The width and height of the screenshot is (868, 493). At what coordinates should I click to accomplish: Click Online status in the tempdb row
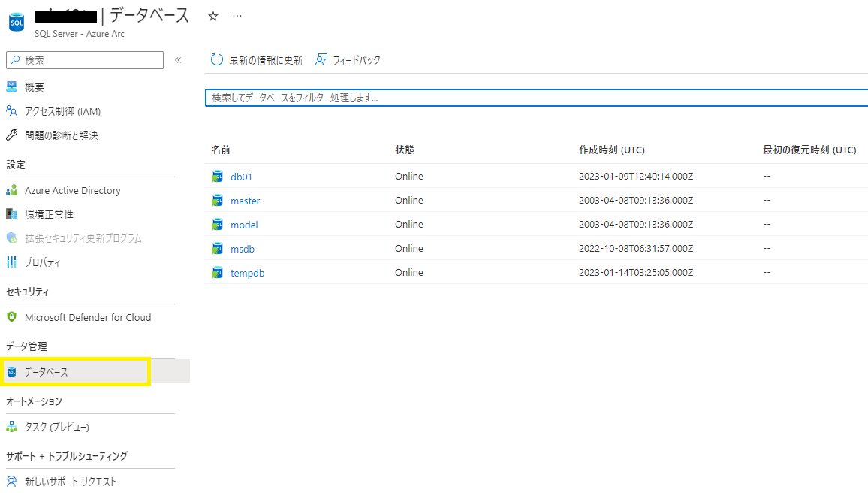click(409, 272)
